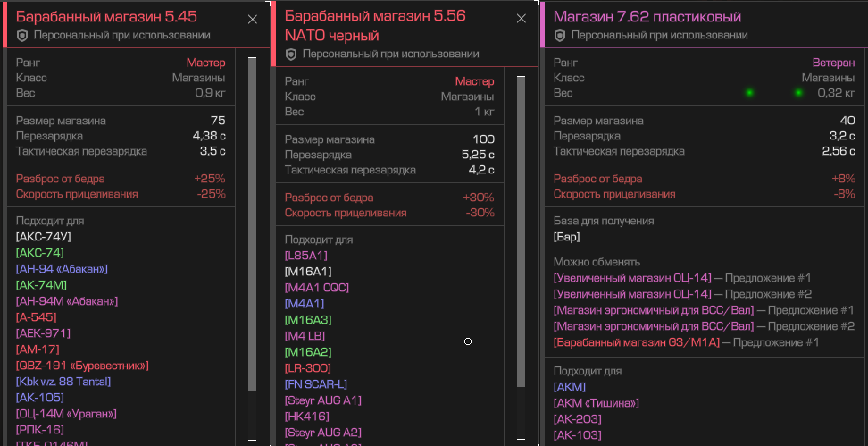Select the [АН-94М «Абакан»] link
The height and width of the screenshot is (446, 868).
pyautogui.click(x=67, y=301)
